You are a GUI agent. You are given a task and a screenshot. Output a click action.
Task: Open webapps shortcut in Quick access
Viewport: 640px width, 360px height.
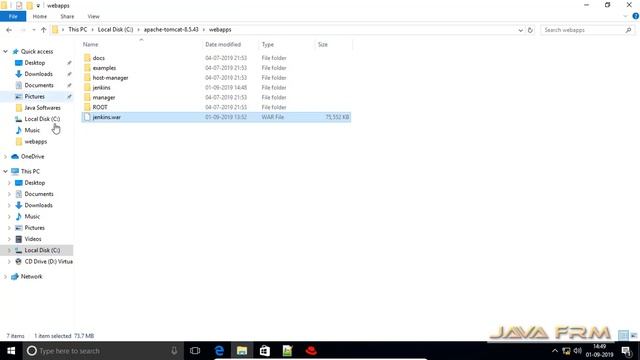pos(36,142)
